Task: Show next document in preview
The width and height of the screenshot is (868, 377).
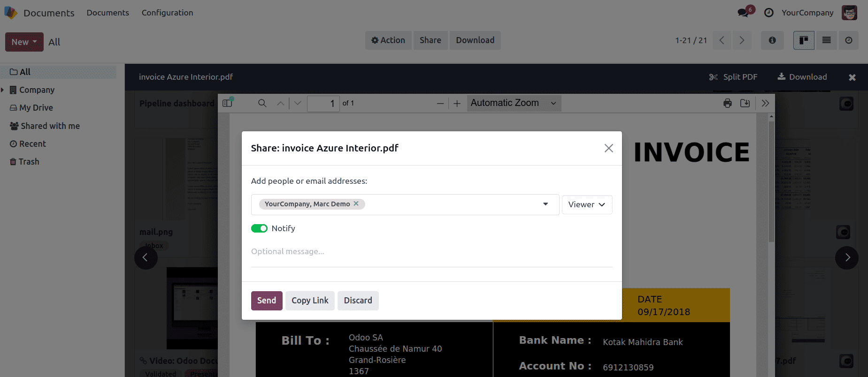Action: pos(847,257)
